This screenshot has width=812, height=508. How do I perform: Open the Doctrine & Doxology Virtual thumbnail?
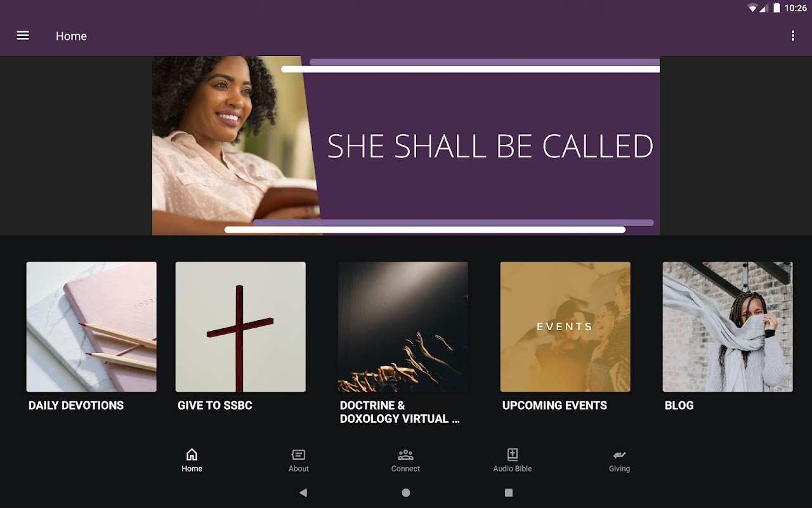point(403,327)
